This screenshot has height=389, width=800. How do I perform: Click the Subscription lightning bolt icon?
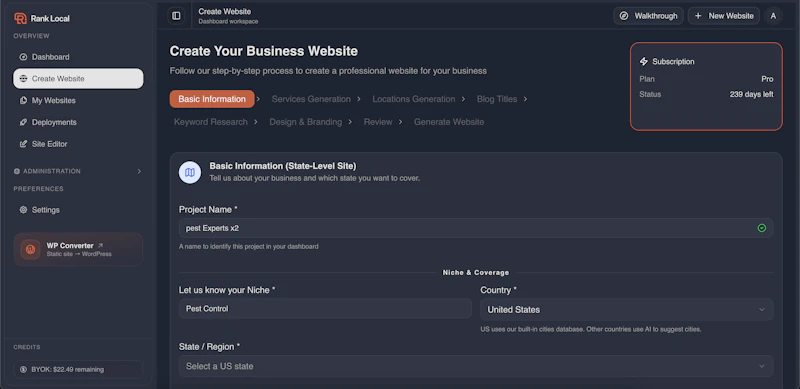(643, 61)
